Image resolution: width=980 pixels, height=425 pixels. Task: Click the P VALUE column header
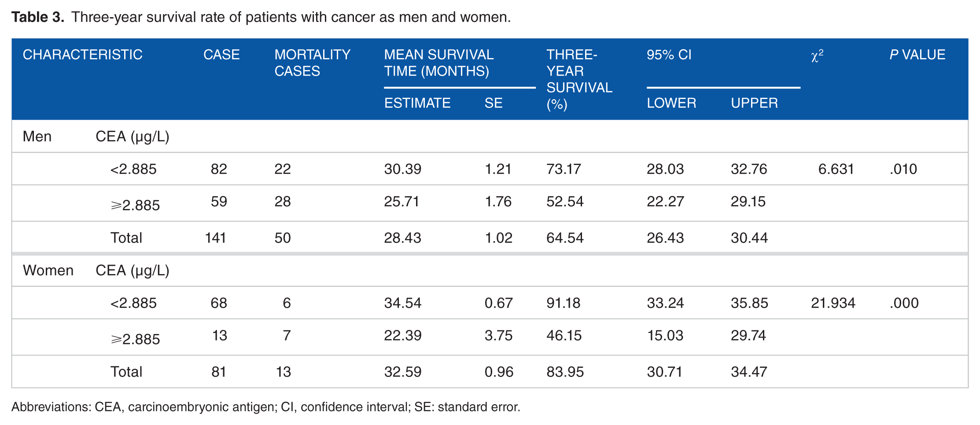[x=917, y=55]
